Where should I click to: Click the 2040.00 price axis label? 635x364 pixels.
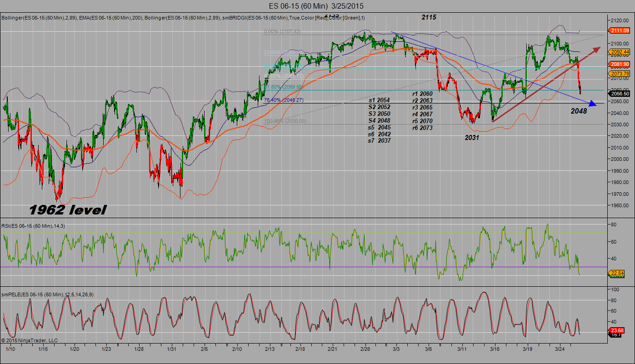[620, 113]
